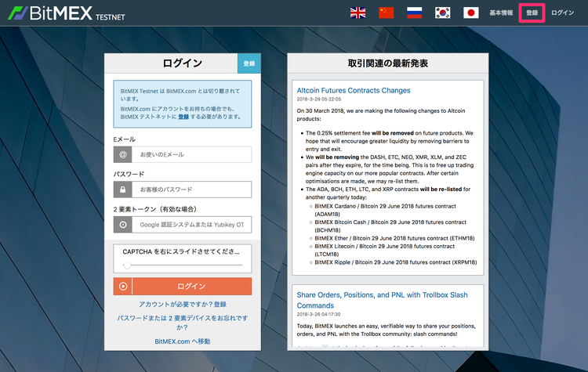Open アカウントが必要ですか？登録 link
The image size is (588, 372).
coord(183,304)
